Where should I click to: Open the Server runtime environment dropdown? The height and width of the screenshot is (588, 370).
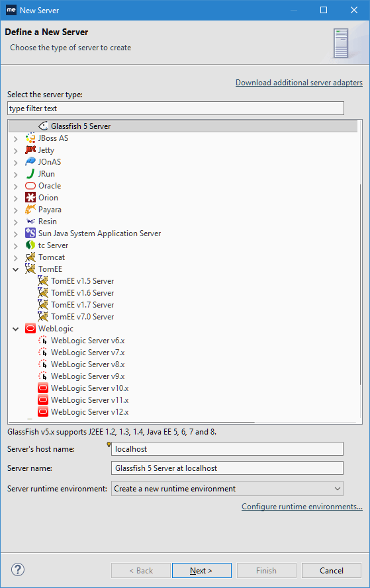(x=228, y=489)
